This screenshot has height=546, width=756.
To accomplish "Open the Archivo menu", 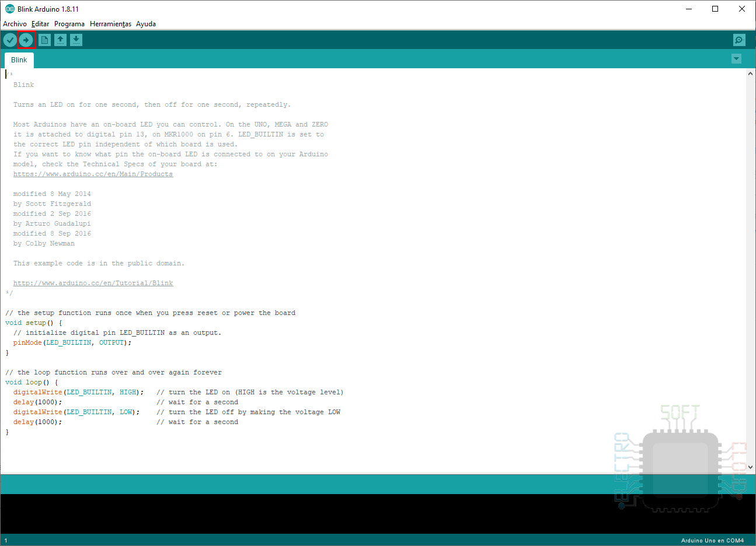I will pyautogui.click(x=15, y=24).
